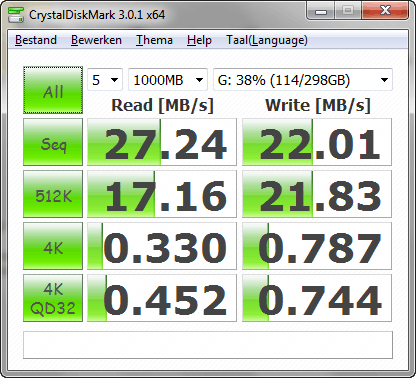
Task: Run all benchmarks with the All button
Action: click(53, 90)
